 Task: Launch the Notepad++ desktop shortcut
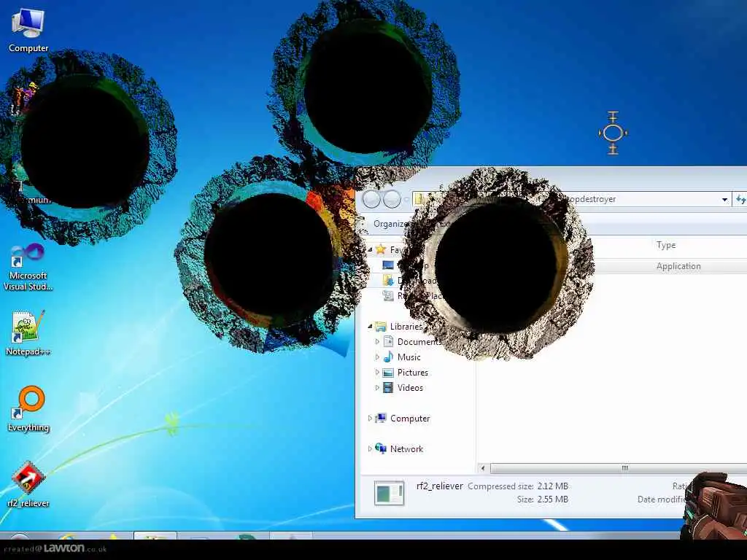point(28,332)
